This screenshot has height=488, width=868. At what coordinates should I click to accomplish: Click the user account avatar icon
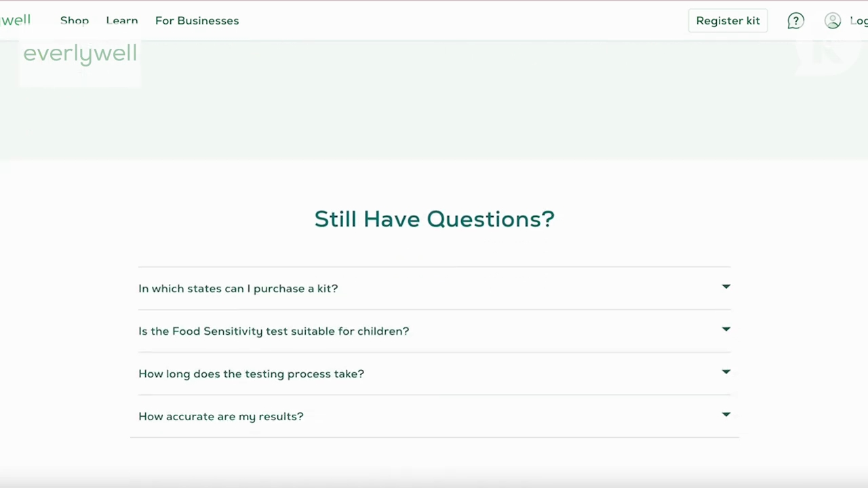833,21
